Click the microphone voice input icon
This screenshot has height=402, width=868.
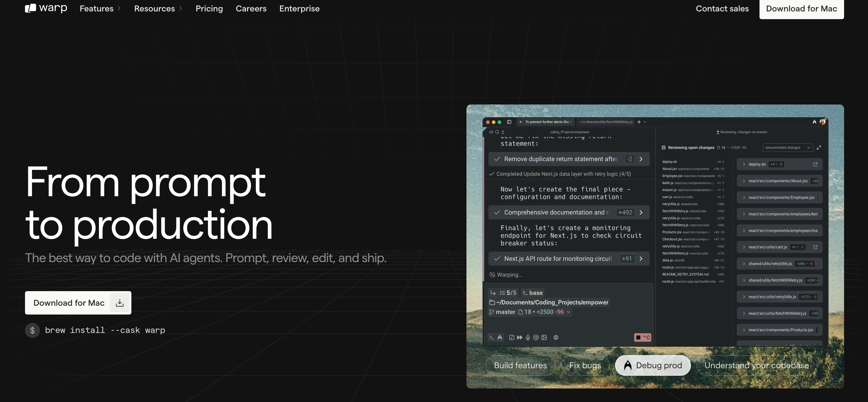528,337
